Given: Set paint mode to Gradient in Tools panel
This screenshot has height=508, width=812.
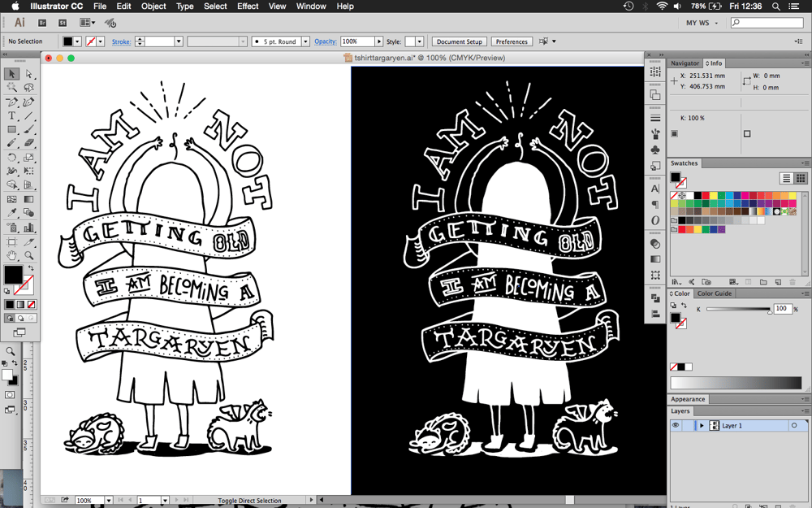Looking at the screenshot, I should pyautogui.click(x=21, y=304).
